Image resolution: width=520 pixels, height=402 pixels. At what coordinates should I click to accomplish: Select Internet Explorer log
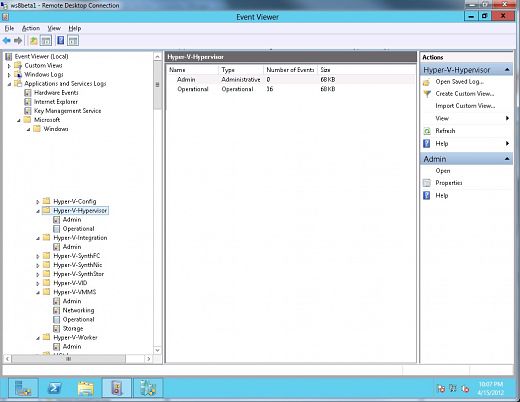[x=56, y=102]
